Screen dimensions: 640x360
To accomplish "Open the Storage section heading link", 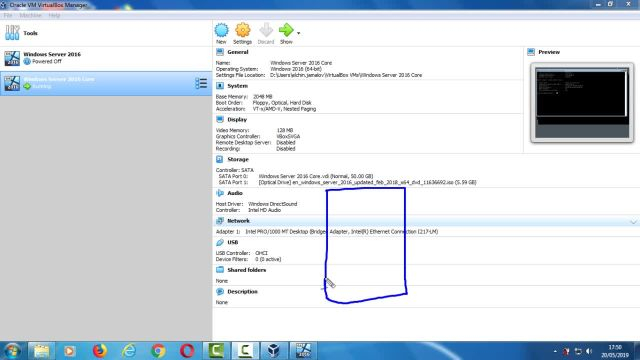I will (238, 160).
